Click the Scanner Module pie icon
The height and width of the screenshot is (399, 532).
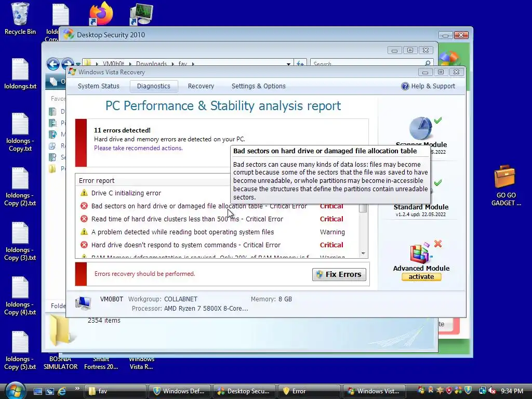point(420,128)
